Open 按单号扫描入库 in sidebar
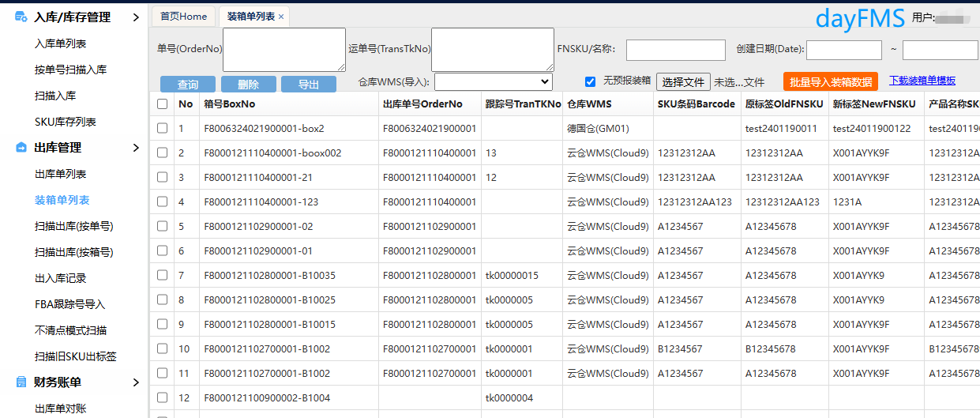This screenshot has width=980, height=418. (70, 70)
